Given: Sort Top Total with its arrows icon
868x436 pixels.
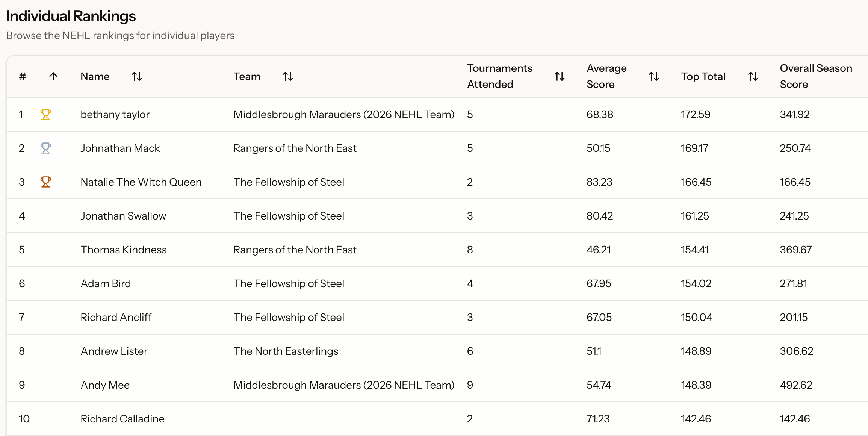Looking at the screenshot, I should tap(753, 77).
